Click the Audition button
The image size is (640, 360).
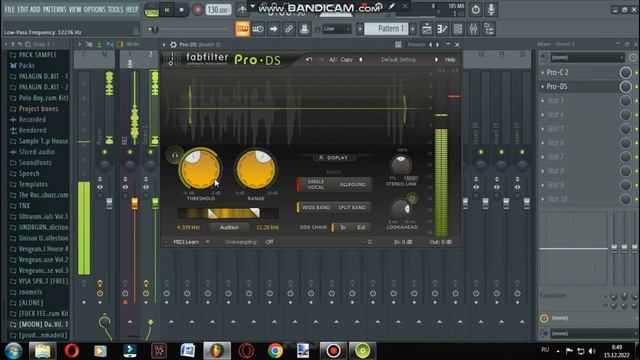(x=229, y=227)
